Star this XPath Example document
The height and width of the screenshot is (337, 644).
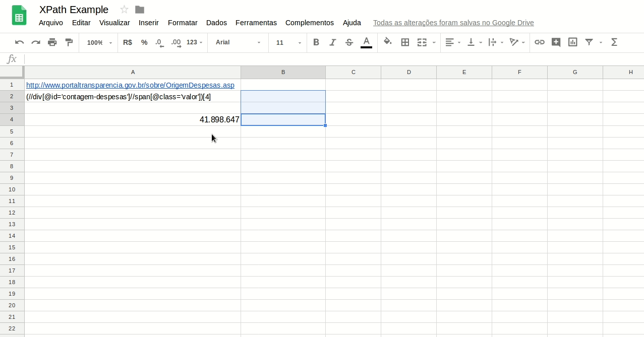[x=124, y=10]
